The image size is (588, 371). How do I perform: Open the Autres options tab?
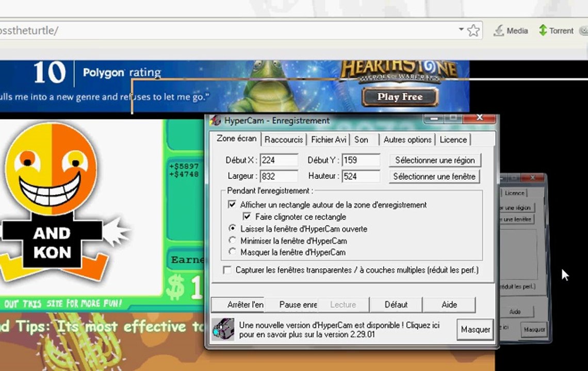407,140
